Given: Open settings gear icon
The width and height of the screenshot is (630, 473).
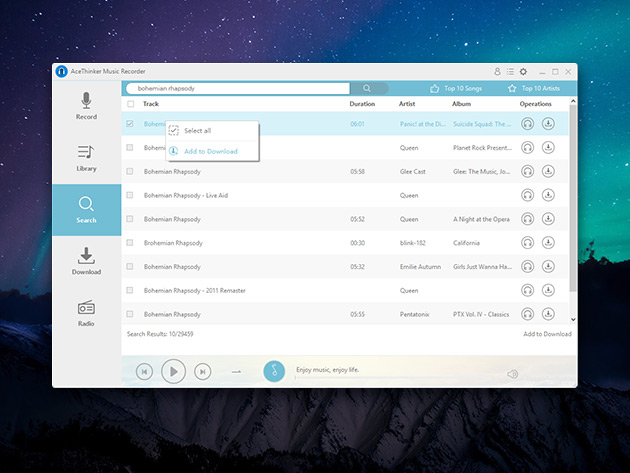Looking at the screenshot, I should pyautogui.click(x=523, y=72).
